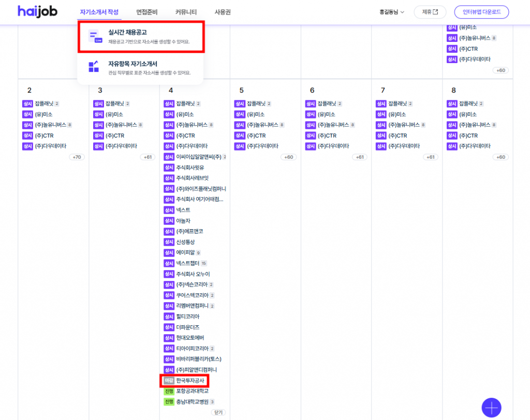Open the haijob logo home link
530x420 pixels.
click(37, 12)
